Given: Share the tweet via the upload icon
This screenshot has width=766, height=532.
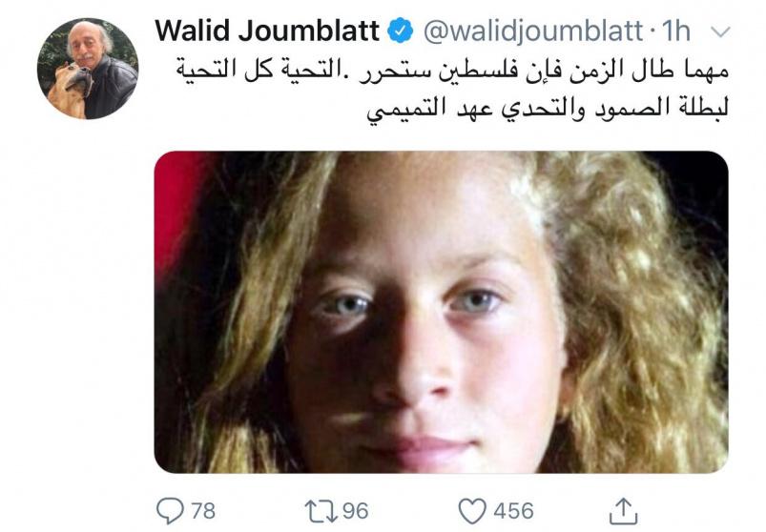Looking at the screenshot, I should 623,511.
